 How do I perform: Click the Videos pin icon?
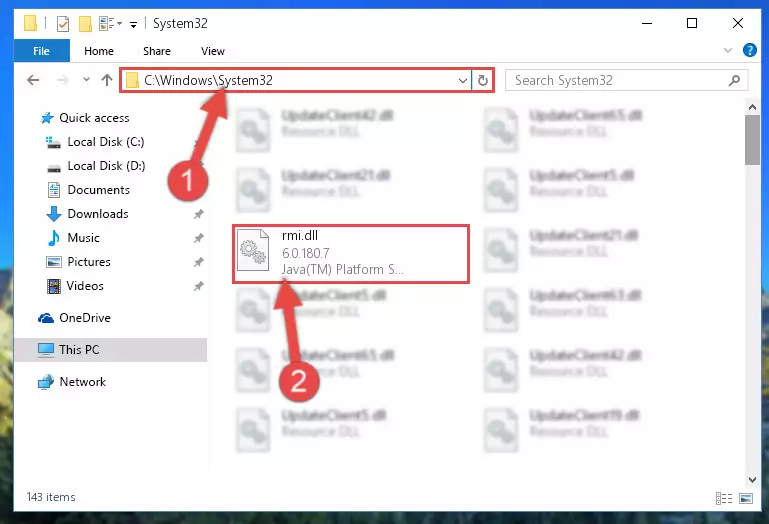pos(199,286)
